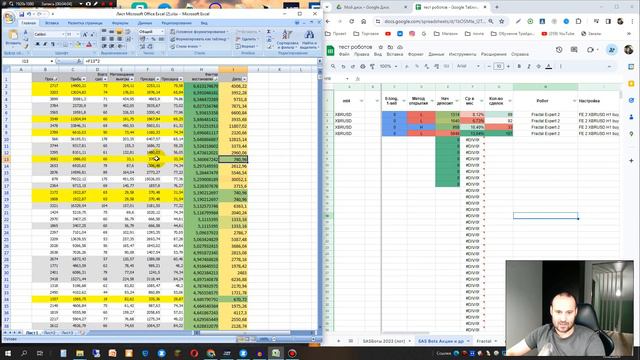Open Excel number format dropdown 'Общий'
640x360 pixels.
162,31
